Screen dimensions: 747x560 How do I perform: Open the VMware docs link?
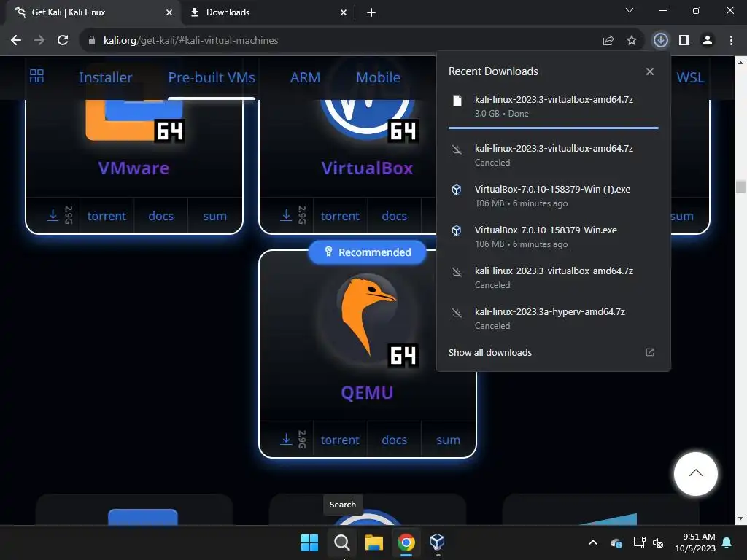pos(161,216)
